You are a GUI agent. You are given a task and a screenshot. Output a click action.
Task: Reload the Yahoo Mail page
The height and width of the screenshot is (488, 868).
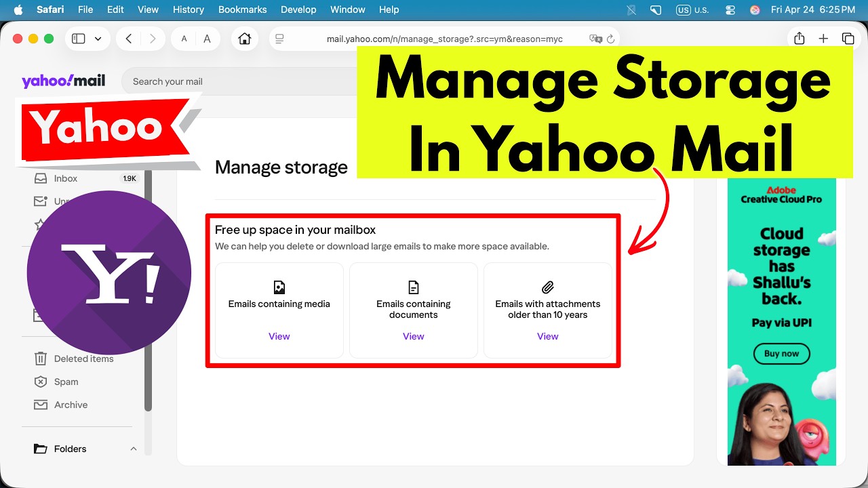611,39
